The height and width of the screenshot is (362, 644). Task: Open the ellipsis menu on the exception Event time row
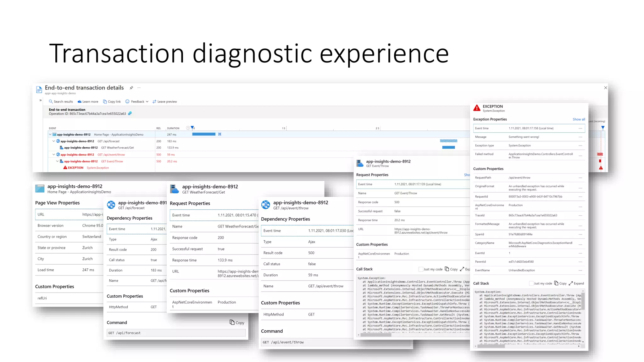580,128
